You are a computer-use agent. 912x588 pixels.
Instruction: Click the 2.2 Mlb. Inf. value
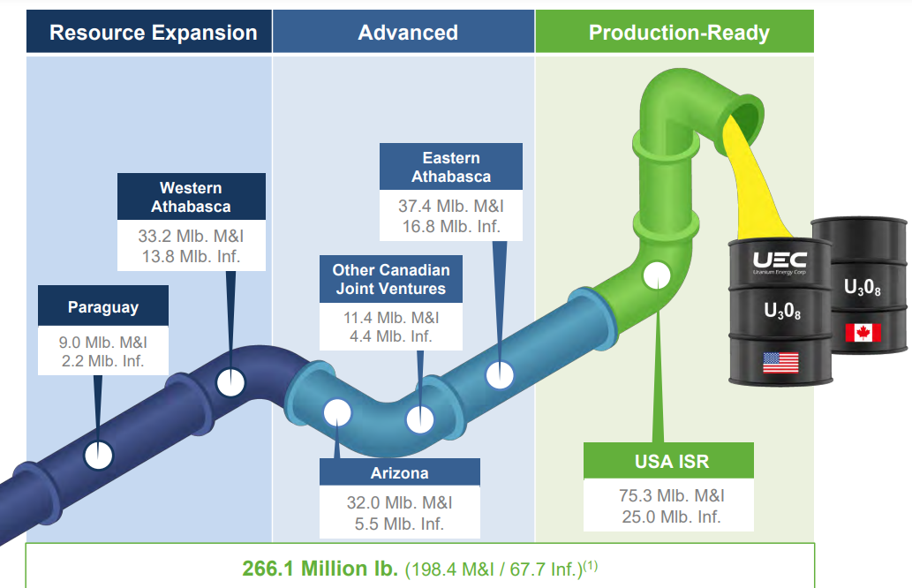tap(103, 361)
